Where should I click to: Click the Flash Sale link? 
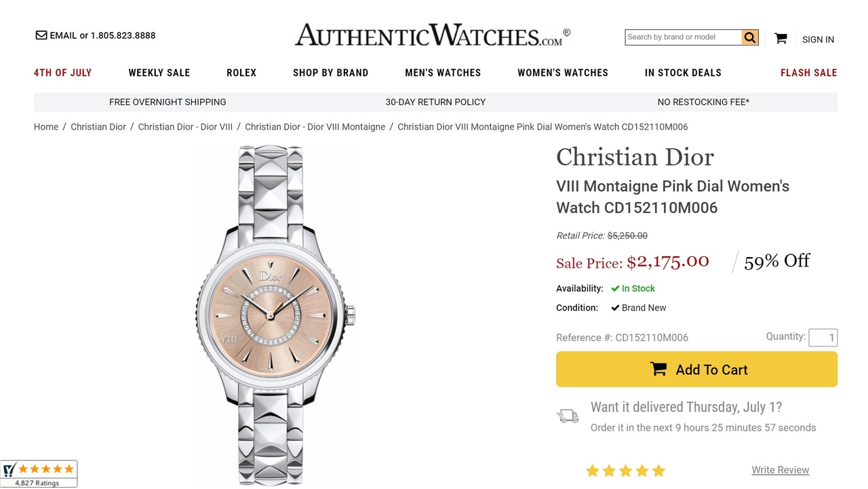coord(808,73)
